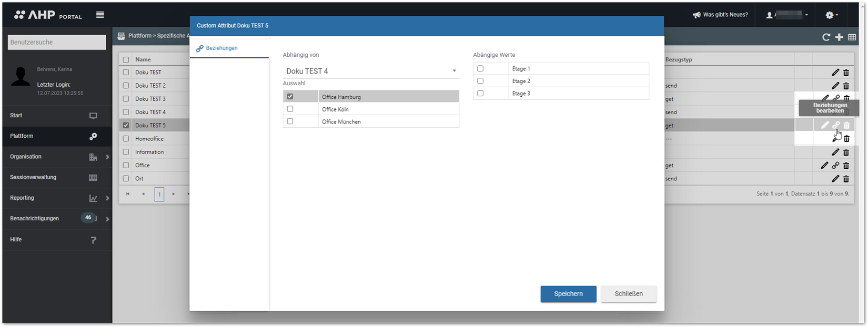The image size is (868, 327).
Task: Edit Doku TEST 2 with pencil icon
Action: [835, 85]
